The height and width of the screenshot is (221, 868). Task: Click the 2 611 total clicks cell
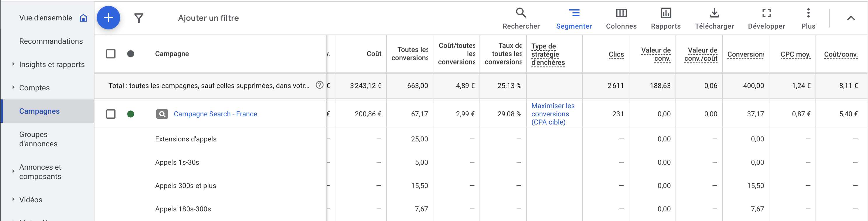click(x=616, y=85)
